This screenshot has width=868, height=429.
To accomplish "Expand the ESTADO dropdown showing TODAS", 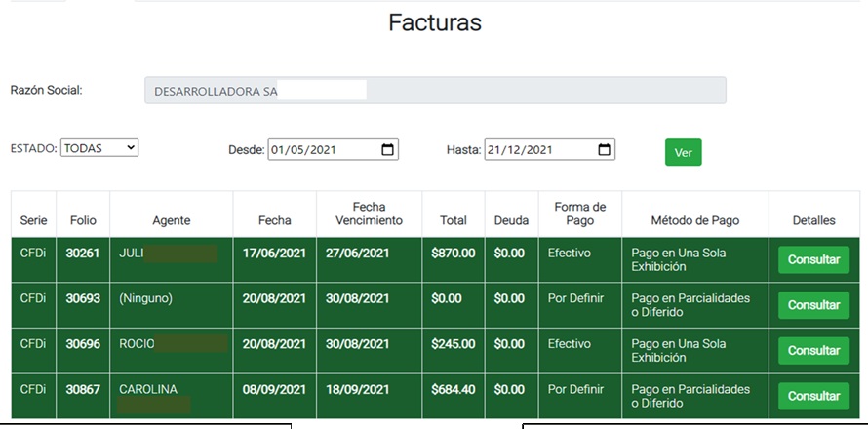I will point(99,148).
